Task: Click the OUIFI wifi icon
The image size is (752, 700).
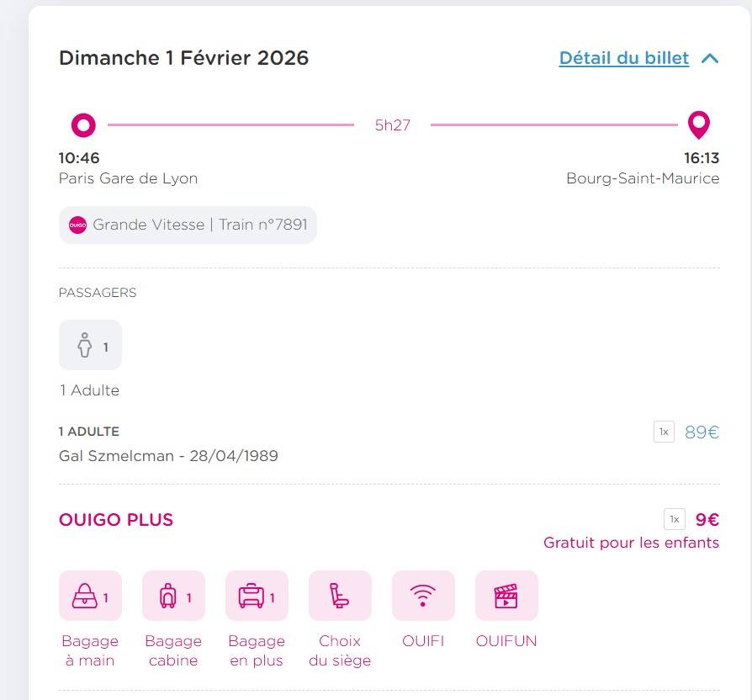Action: [422, 595]
